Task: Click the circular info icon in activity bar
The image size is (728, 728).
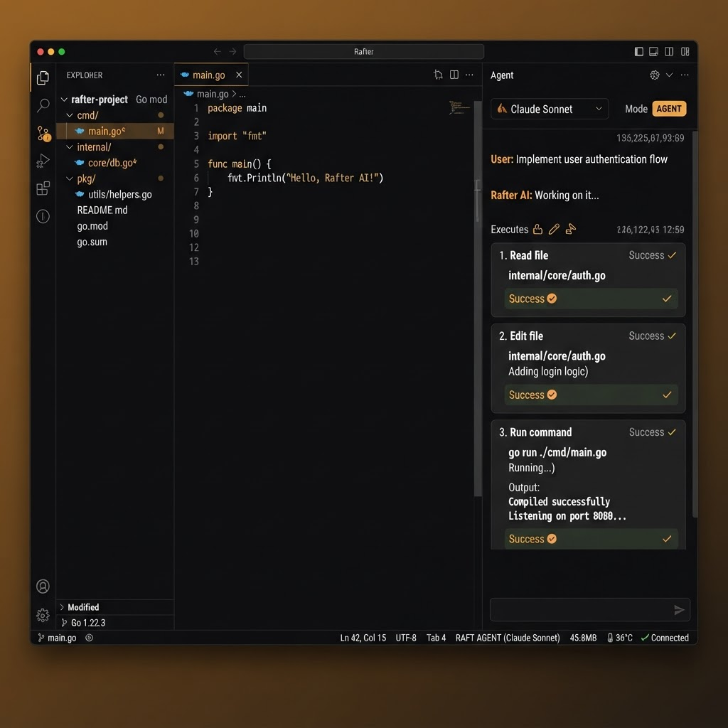Action: [43, 216]
